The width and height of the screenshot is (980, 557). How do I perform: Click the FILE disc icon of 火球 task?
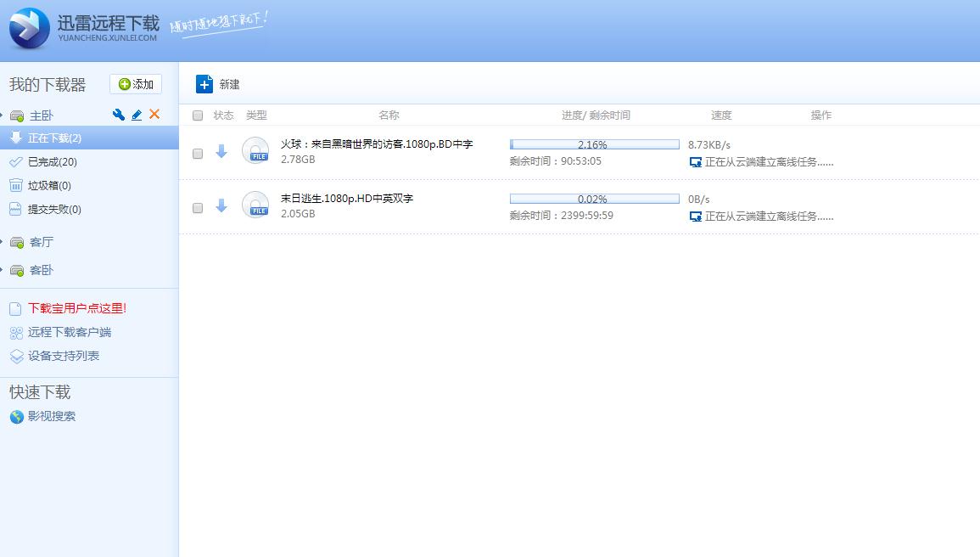pos(255,150)
